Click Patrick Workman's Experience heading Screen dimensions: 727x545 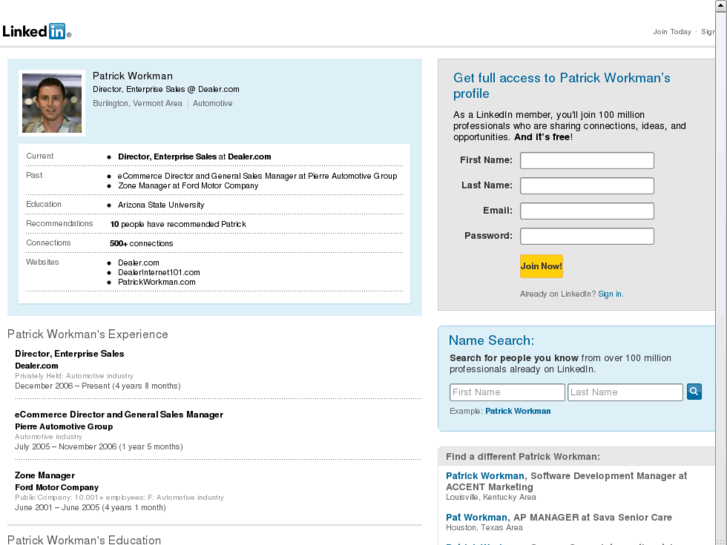pos(88,334)
